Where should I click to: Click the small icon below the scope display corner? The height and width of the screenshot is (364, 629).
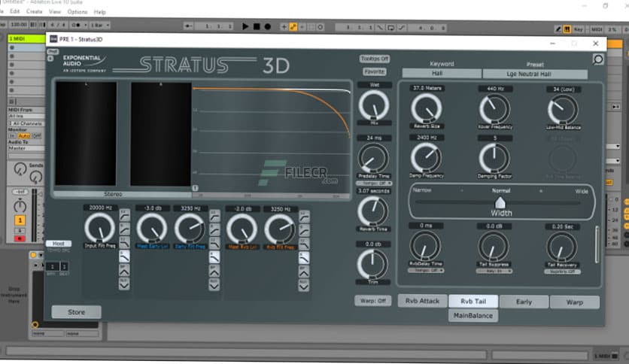(x=195, y=188)
